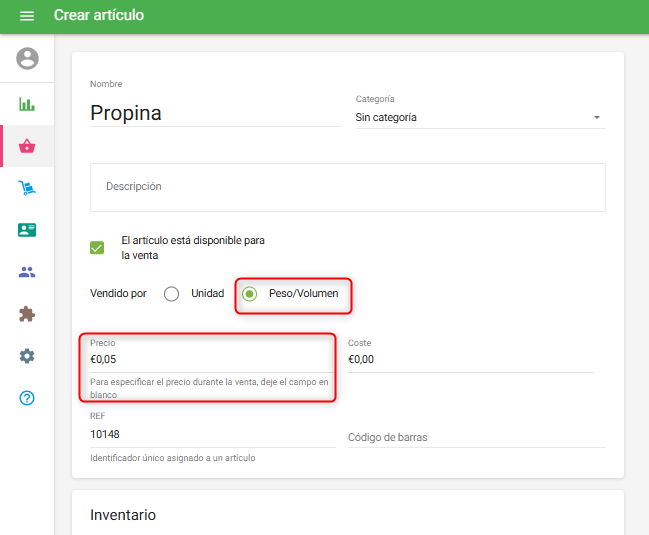Open the settings gear icon
This screenshot has height=535, width=649.
tap(27, 356)
